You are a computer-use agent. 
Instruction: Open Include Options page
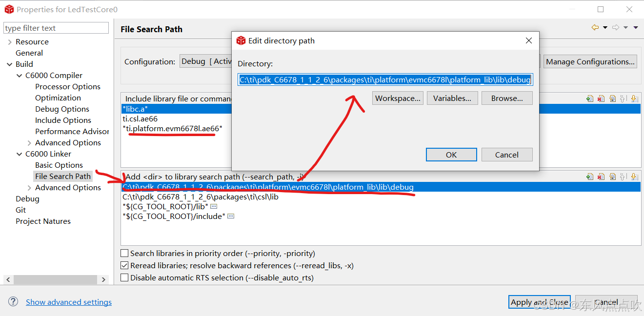[x=63, y=120]
